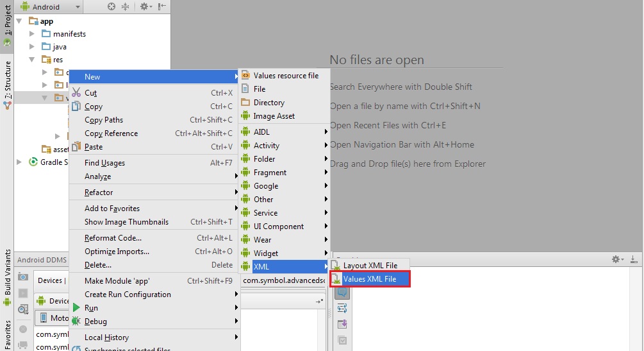Open the Project panel gear settings

click(x=145, y=6)
